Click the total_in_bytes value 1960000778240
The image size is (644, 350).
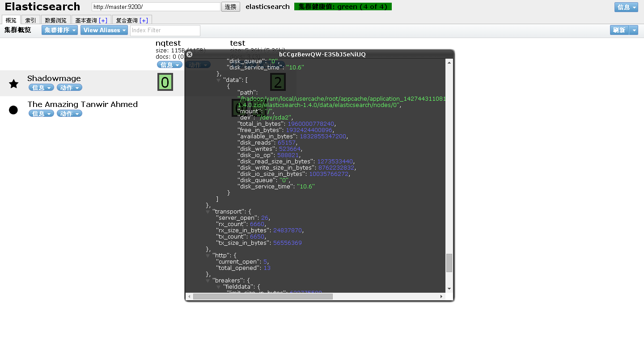point(311,124)
